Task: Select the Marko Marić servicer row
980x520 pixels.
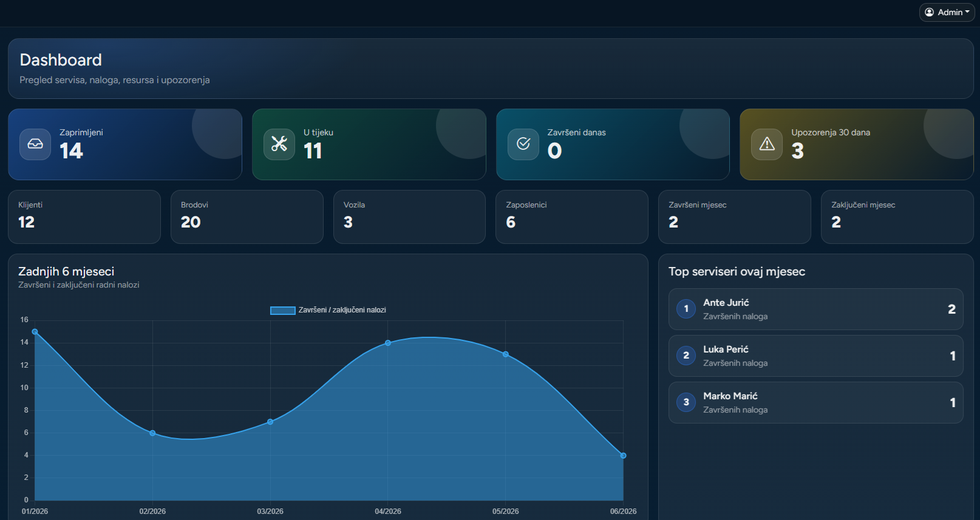Action: [x=816, y=403]
